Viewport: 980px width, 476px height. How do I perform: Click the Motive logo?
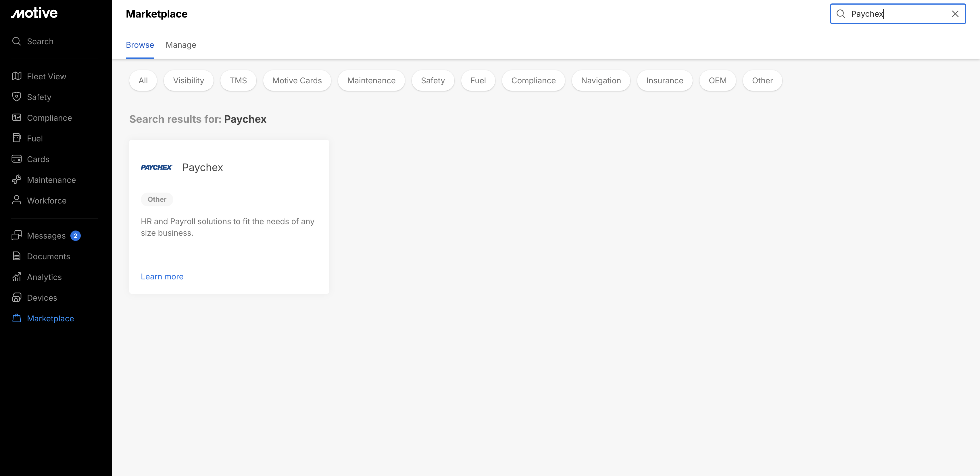[x=34, y=13]
